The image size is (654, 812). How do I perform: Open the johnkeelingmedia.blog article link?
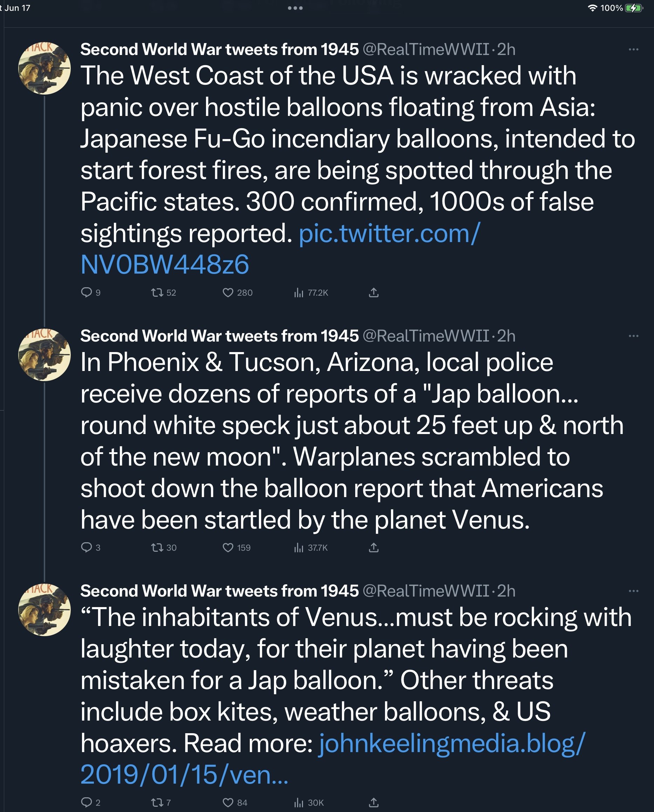[x=452, y=743]
